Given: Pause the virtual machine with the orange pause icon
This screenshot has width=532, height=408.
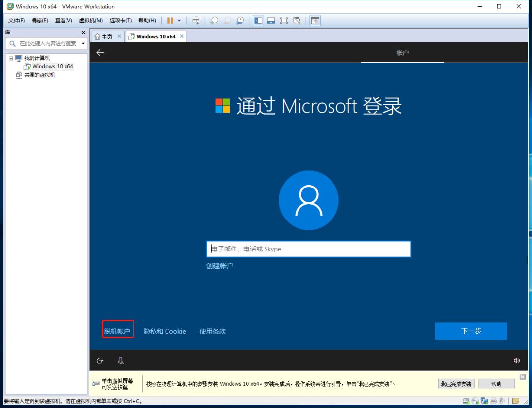Looking at the screenshot, I should pyautogui.click(x=170, y=20).
